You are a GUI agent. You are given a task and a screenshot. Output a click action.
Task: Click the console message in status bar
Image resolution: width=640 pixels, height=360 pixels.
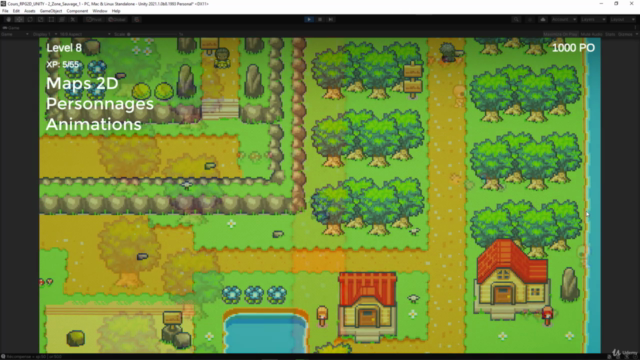pos(33,357)
